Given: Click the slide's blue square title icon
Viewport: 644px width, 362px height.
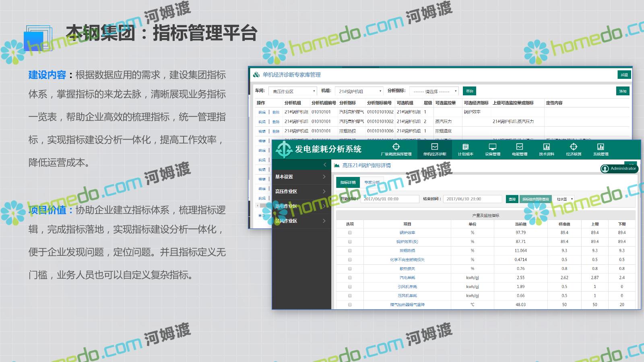Looking at the screenshot, I should pos(37,39).
